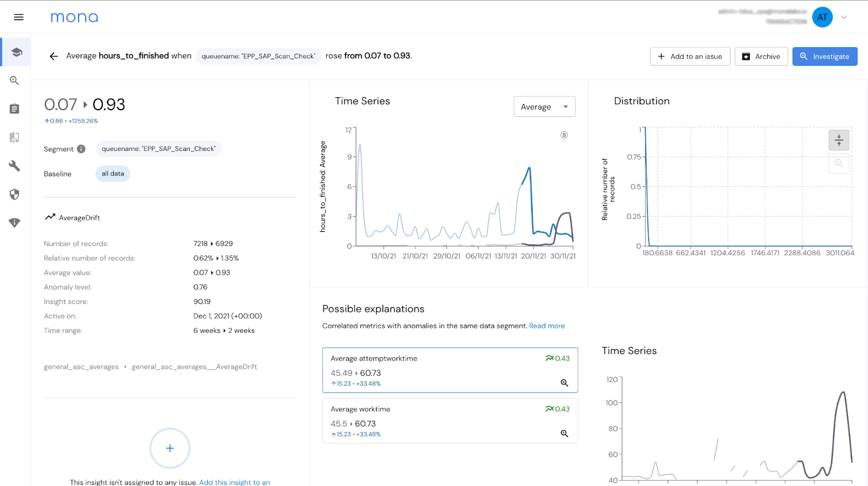
Task: Click the Add to an issue button
Action: (x=690, y=56)
